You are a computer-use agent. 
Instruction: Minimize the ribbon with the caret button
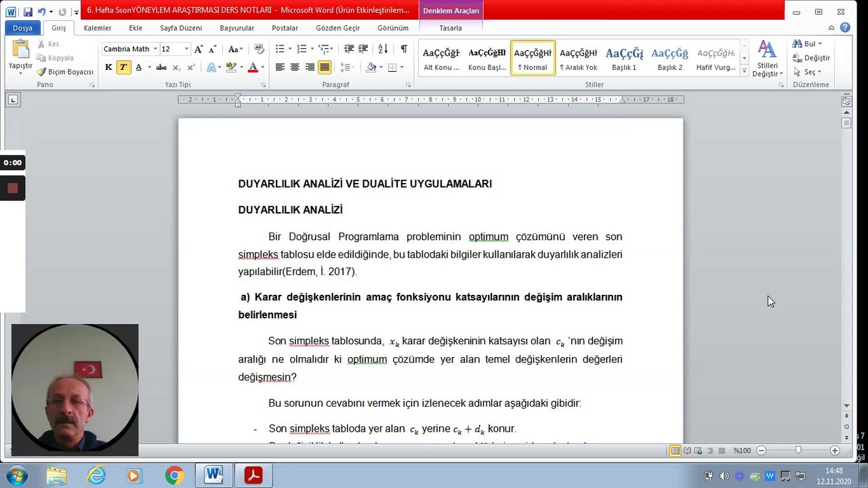click(x=831, y=28)
